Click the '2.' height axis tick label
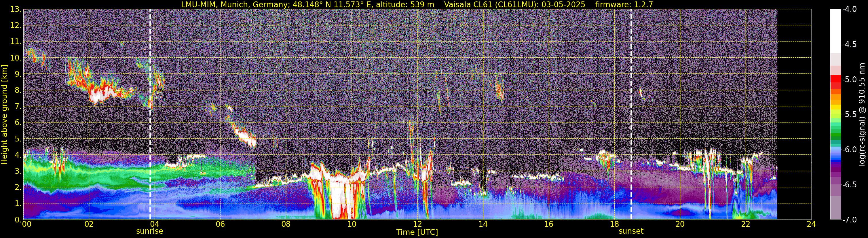868x238 pixels. click(18, 188)
